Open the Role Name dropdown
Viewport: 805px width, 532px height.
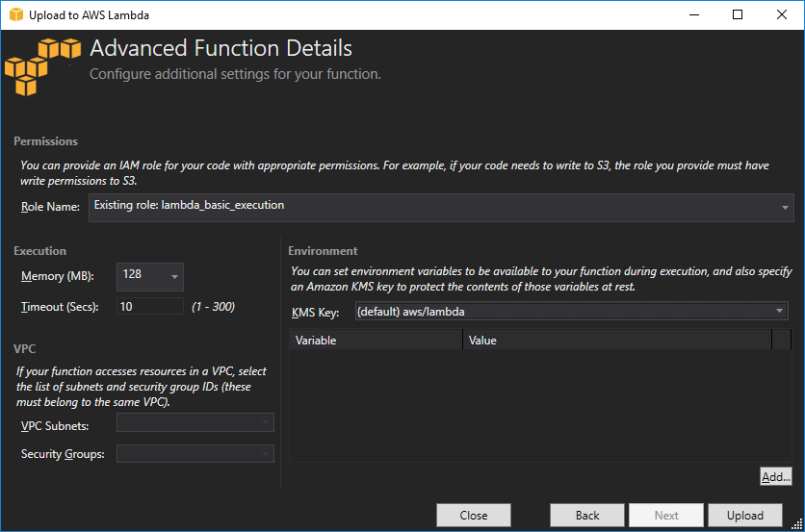click(x=440, y=207)
